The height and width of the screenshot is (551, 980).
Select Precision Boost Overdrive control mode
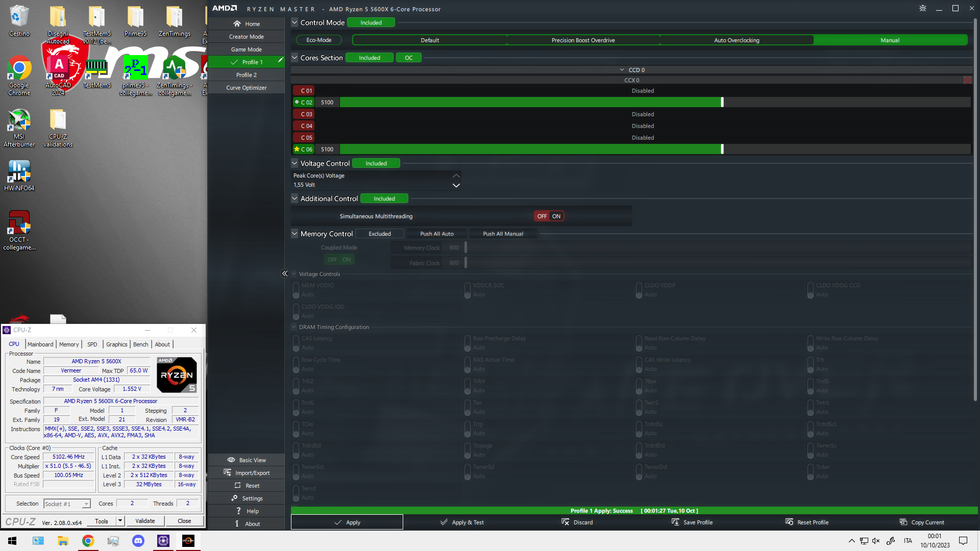[583, 40]
